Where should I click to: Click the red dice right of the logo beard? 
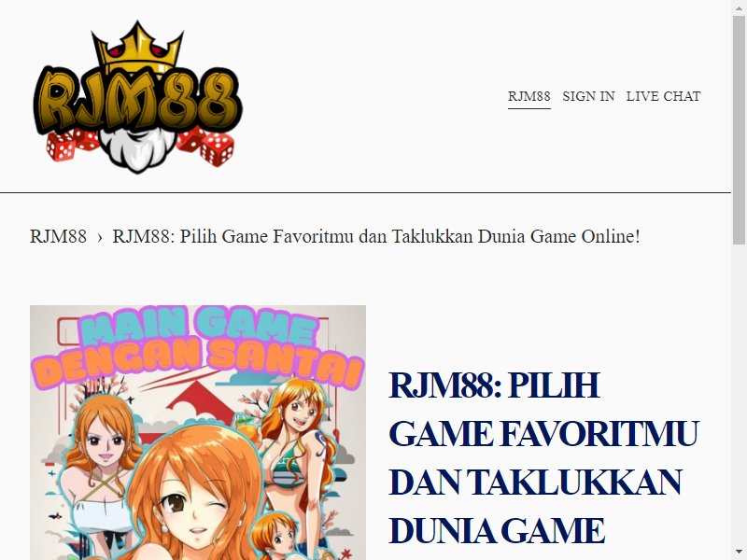click(x=207, y=146)
